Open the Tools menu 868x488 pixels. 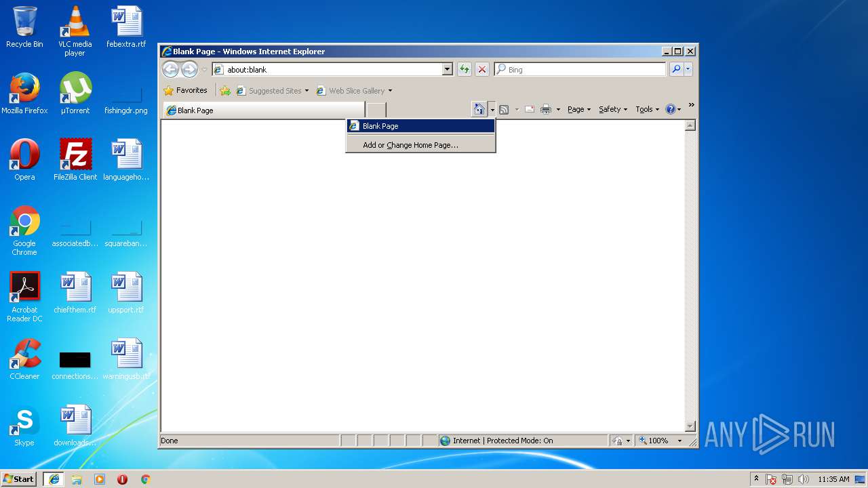[647, 109]
